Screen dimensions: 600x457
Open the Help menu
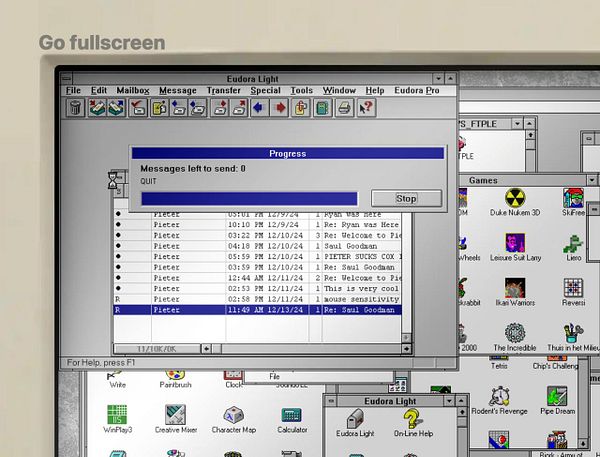click(x=375, y=90)
